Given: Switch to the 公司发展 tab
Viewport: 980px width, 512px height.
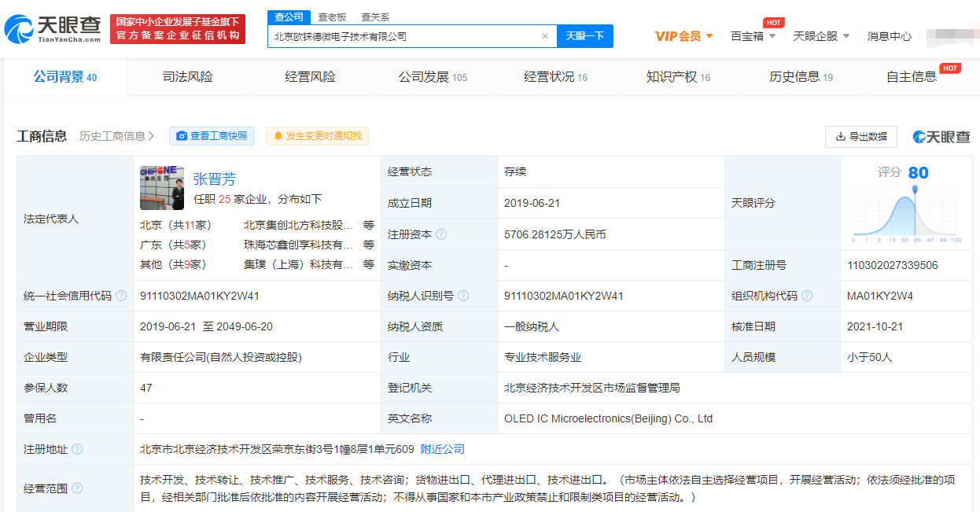Looking at the screenshot, I should (x=433, y=77).
